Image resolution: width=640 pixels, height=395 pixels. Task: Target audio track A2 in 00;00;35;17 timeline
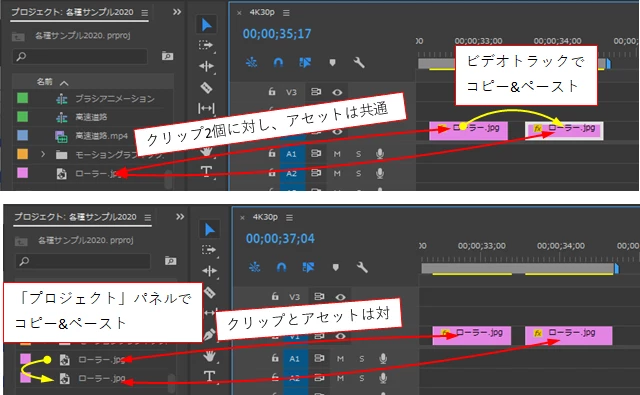pyautogui.click(x=291, y=173)
